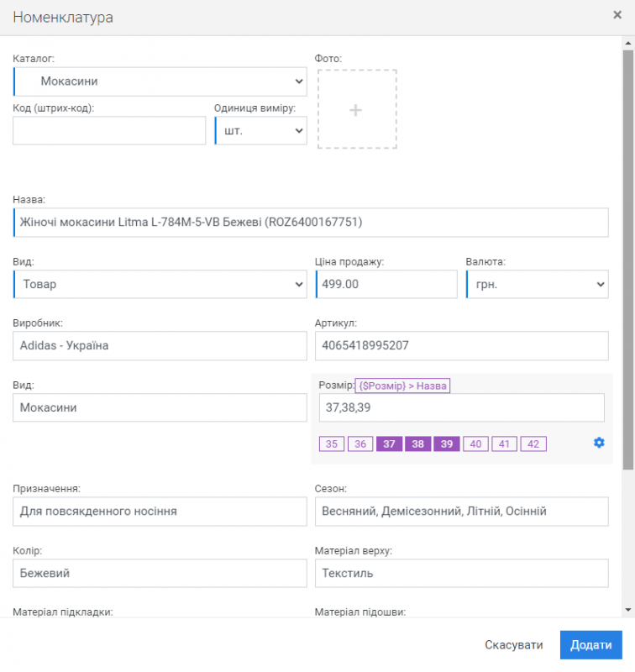Click the Назва product name field
Image resolution: width=635 pixels, height=672 pixels.
tap(311, 223)
